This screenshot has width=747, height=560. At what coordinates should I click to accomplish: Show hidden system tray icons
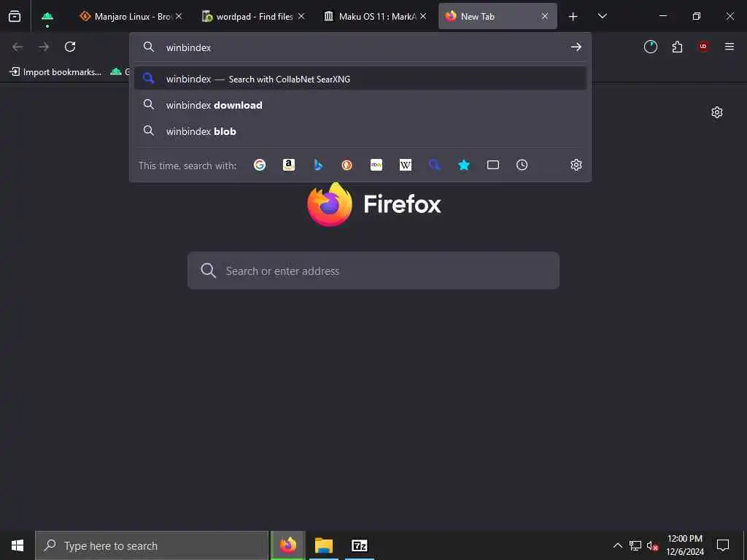(617, 545)
